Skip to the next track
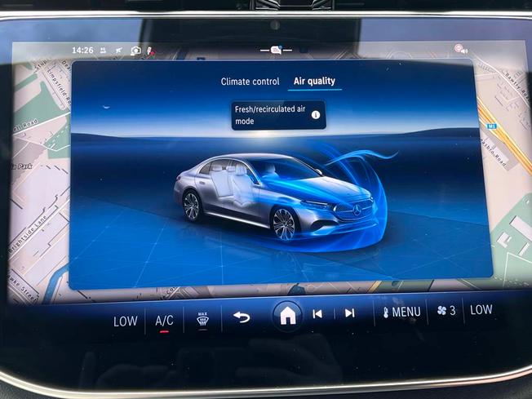 349,313
